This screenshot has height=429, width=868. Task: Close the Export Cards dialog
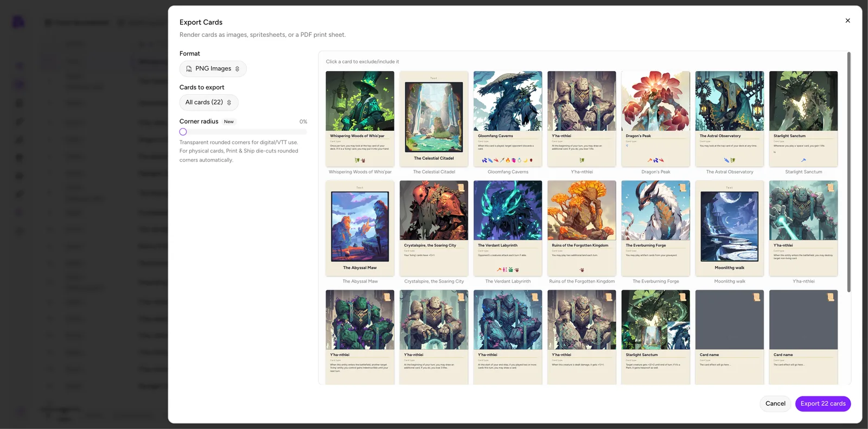point(847,21)
